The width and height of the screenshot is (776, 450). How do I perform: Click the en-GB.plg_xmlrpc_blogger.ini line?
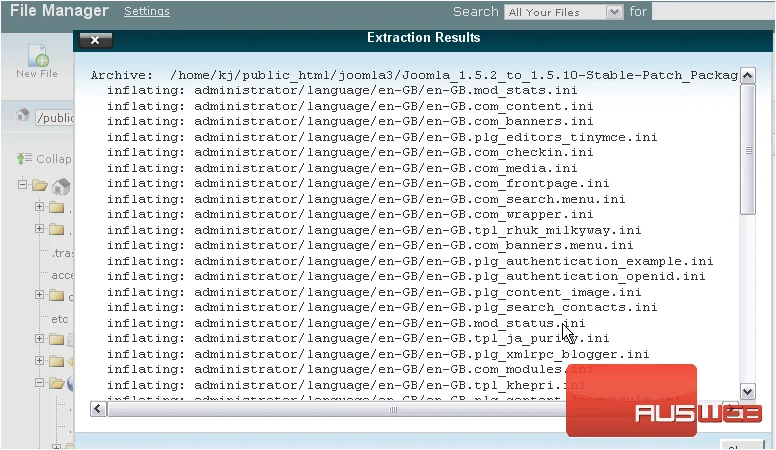(378, 354)
